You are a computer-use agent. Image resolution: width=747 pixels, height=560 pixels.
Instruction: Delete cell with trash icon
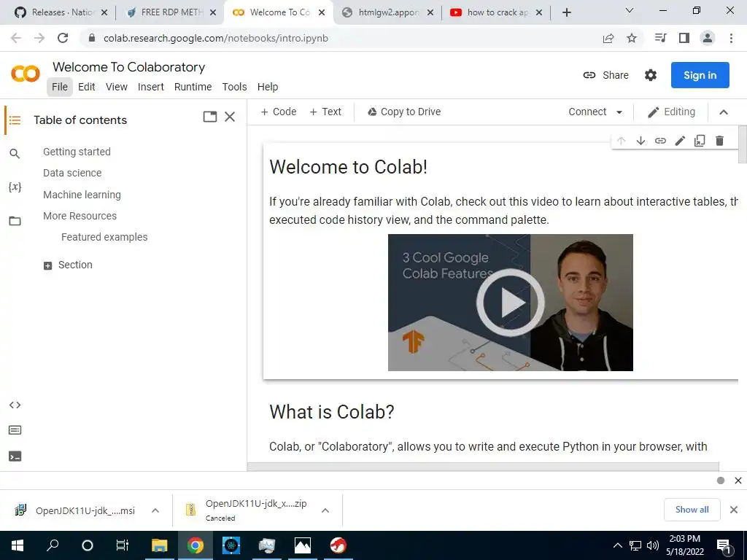click(719, 141)
